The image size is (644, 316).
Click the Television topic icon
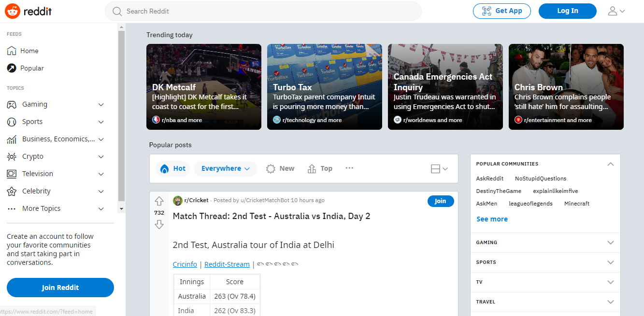click(12, 174)
